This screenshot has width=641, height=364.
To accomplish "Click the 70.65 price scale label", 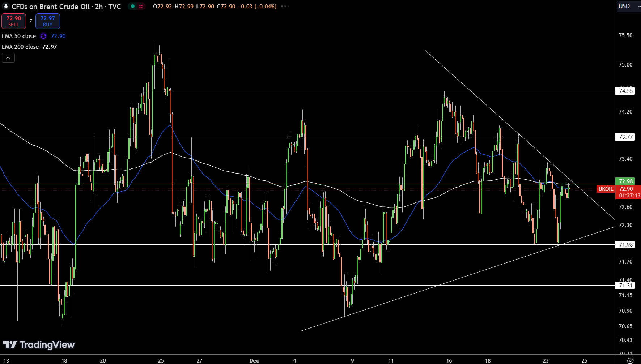I will [625, 326].
